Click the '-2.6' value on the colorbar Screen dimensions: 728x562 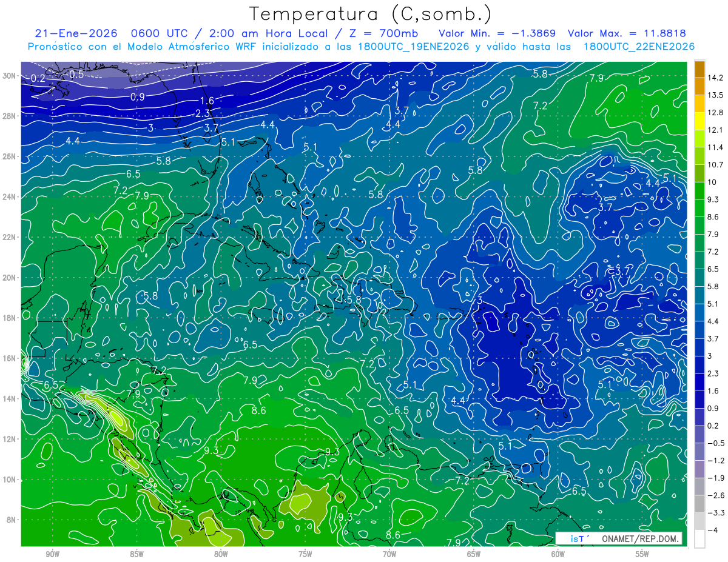[716, 495]
